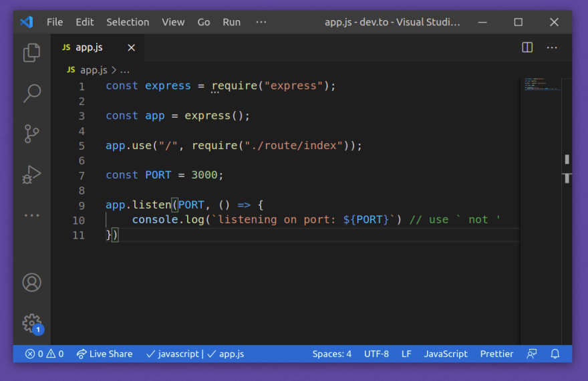Open the Go menu
Viewport: 588px width, 381px height.
[204, 22]
